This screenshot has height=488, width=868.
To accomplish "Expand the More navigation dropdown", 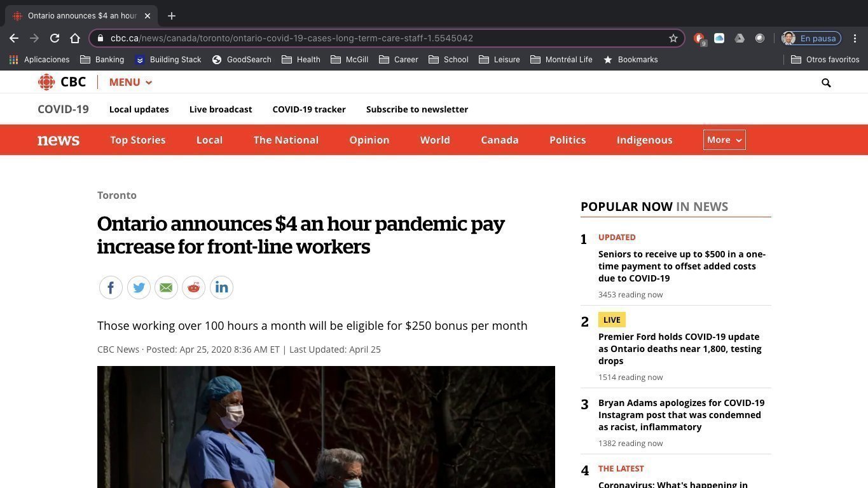I will [724, 140].
